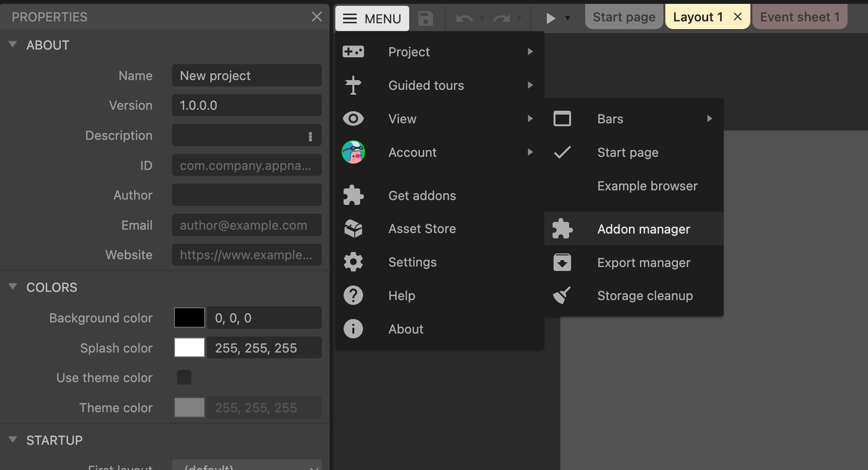Screen dimensions: 868x470
Task: Click the Storage cleanup broom icon
Action: [x=562, y=295]
